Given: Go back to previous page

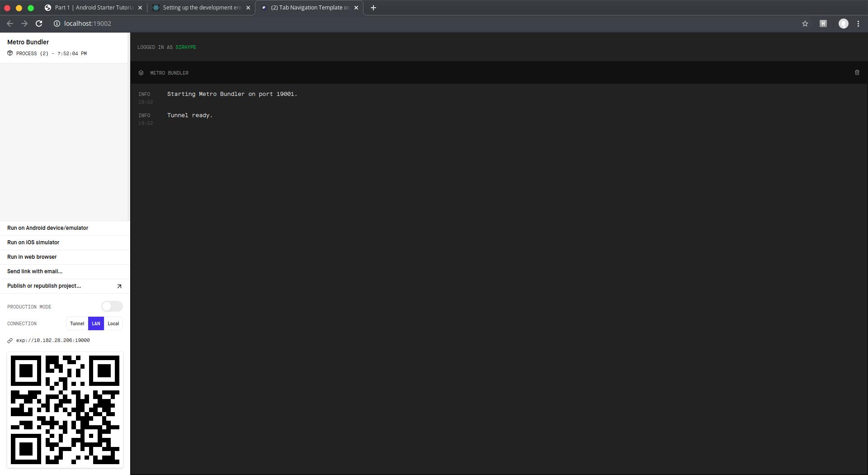Looking at the screenshot, I should (10, 24).
